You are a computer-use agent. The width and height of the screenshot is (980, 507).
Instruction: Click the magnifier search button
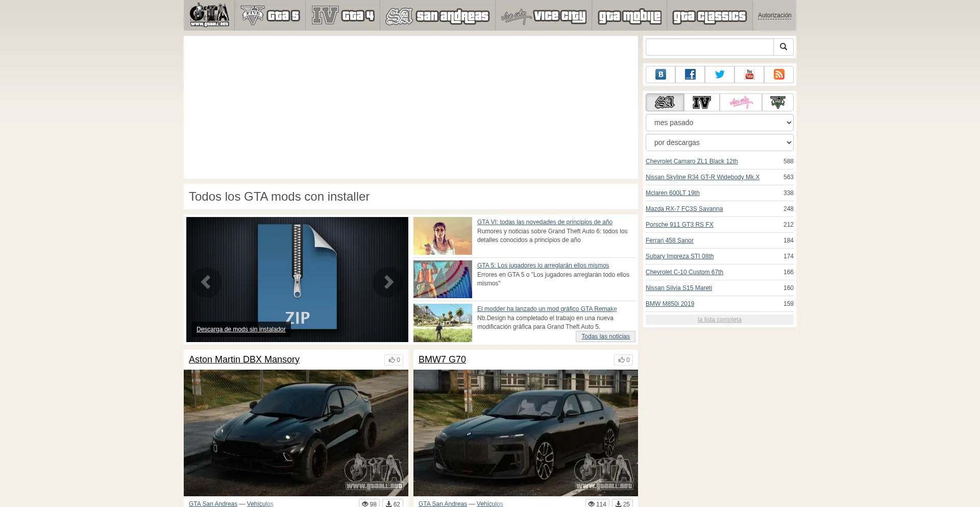pyautogui.click(x=783, y=47)
